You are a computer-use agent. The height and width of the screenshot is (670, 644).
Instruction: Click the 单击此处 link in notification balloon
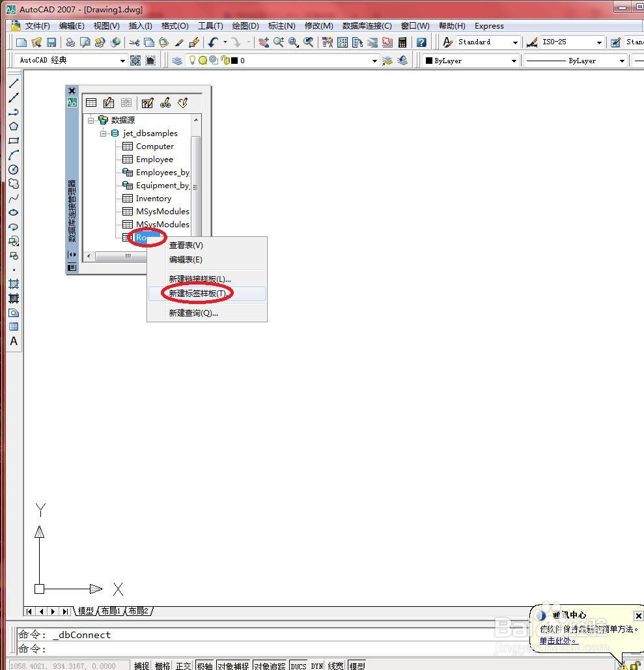(x=557, y=641)
